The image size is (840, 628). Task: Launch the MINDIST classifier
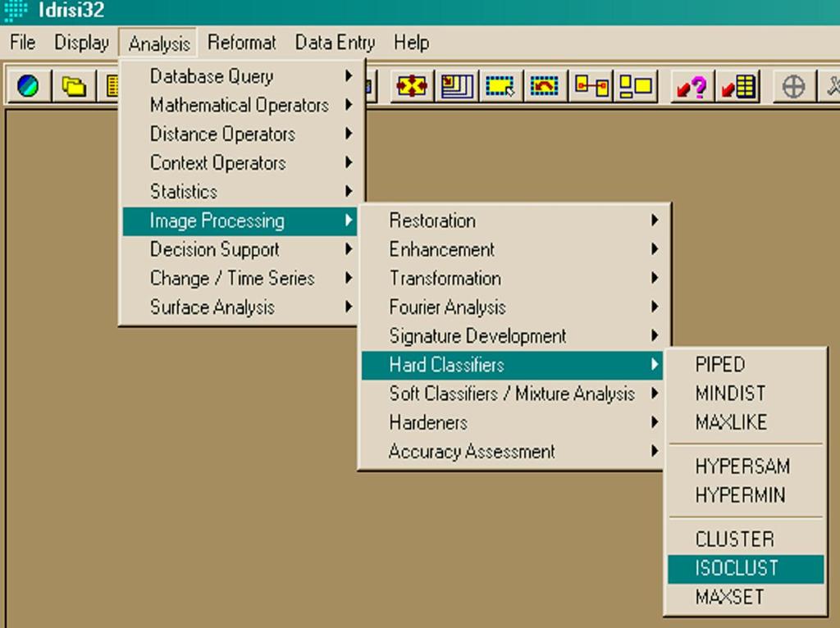click(746, 394)
